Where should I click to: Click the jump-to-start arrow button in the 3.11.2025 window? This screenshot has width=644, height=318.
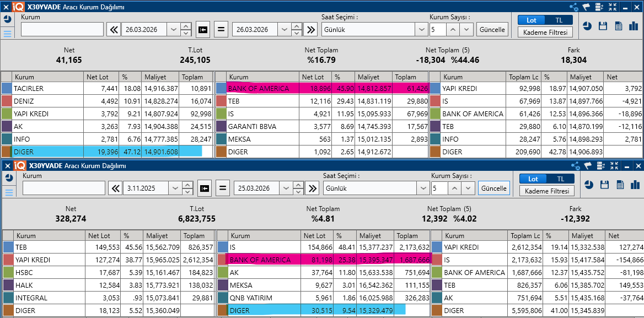click(x=205, y=188)
